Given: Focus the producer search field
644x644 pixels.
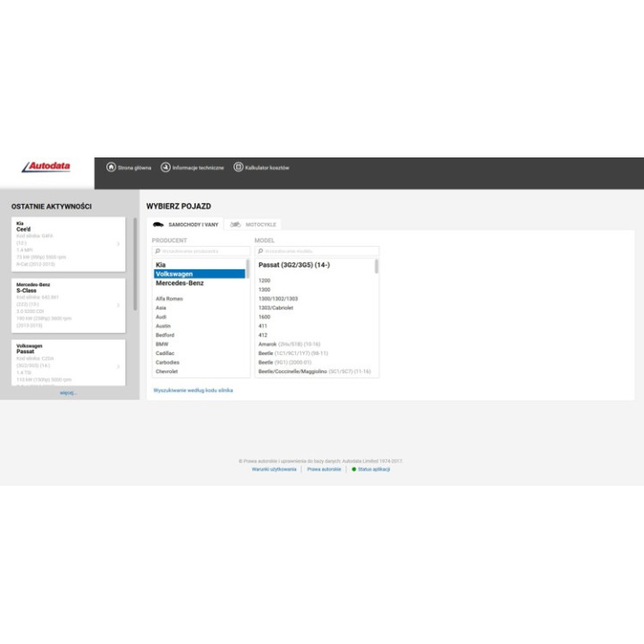Looking at the screenshot, I should point(201,251).
